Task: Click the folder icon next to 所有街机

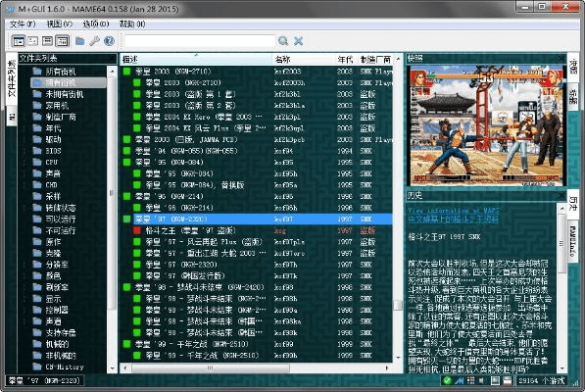Action: click(37, 72)
